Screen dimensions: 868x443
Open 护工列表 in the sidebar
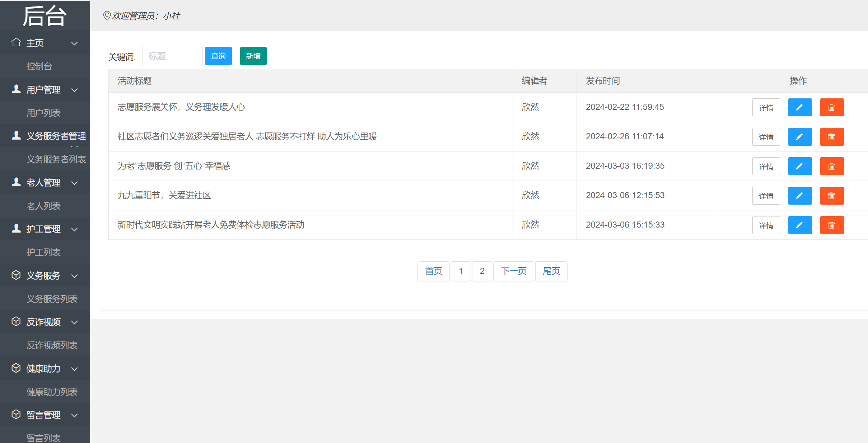click(x=43, y=252)
